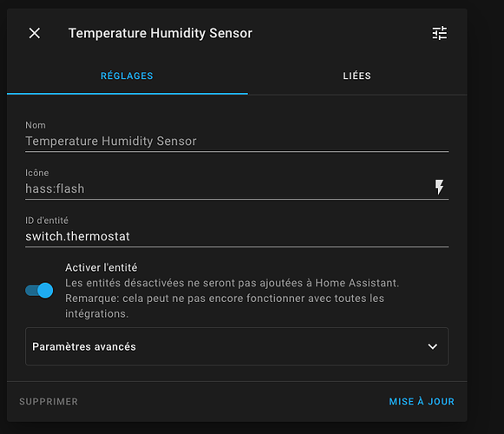Expand Paramètres avancés chevron
This screenshot has width=504, height=434.
coord(433,346)
